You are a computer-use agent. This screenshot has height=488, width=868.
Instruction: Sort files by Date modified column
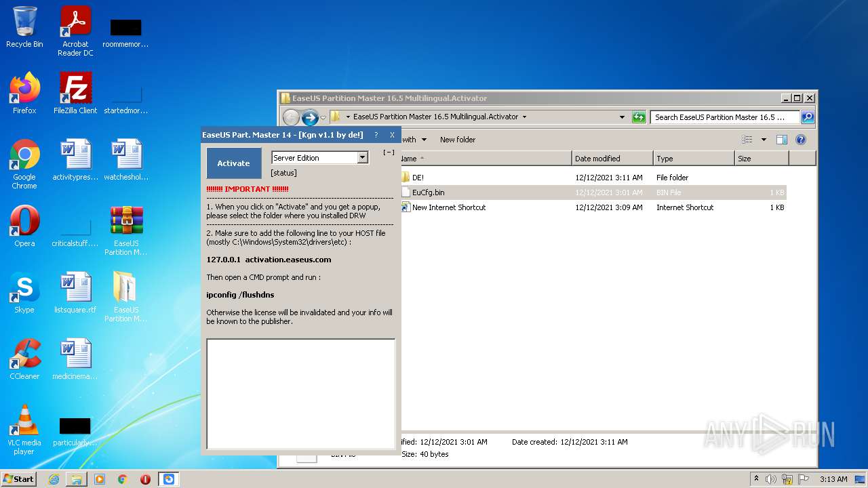(612, 159)
